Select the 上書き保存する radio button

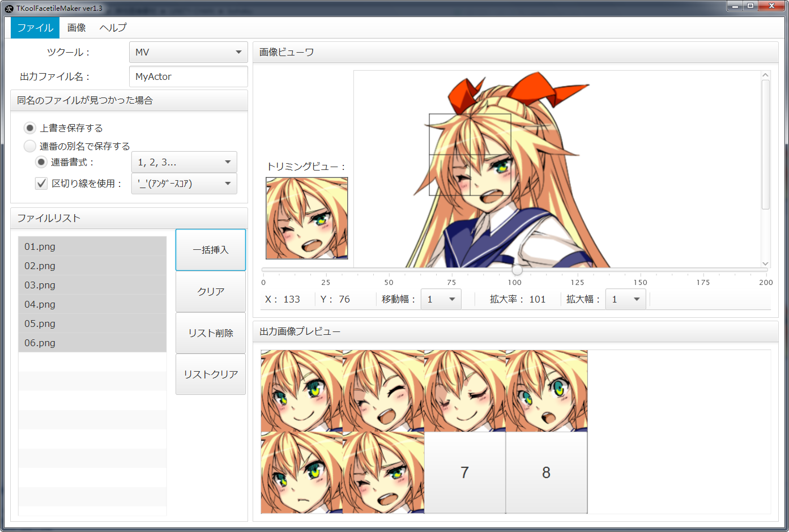30,128
